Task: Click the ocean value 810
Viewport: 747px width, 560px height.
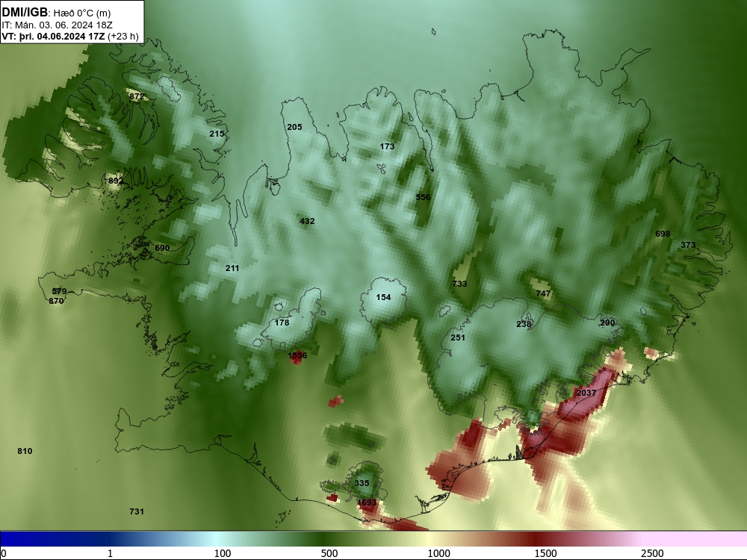Action: point(25,451)
